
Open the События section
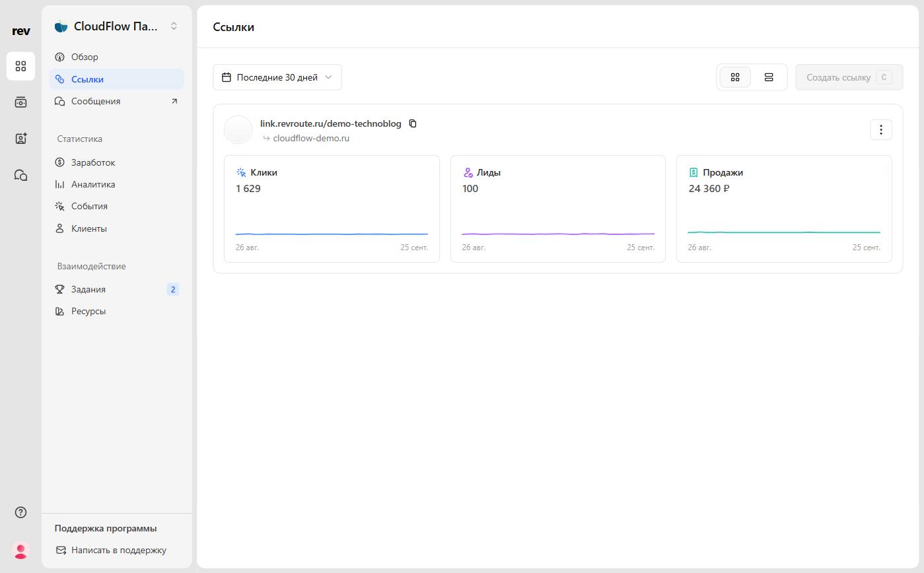click(117, 206)
